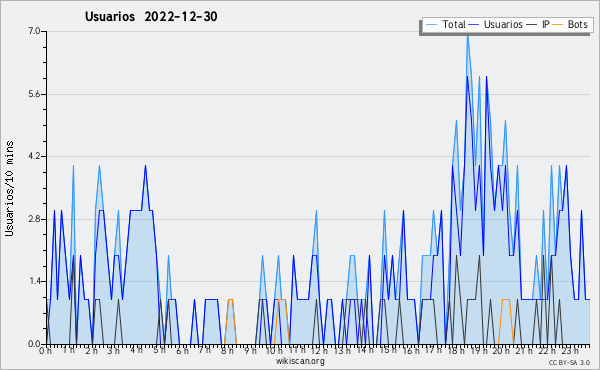This screenshot has height=370, width=600.
Task: Click the '4 h' x-axis label
Action: click(136, 350)
